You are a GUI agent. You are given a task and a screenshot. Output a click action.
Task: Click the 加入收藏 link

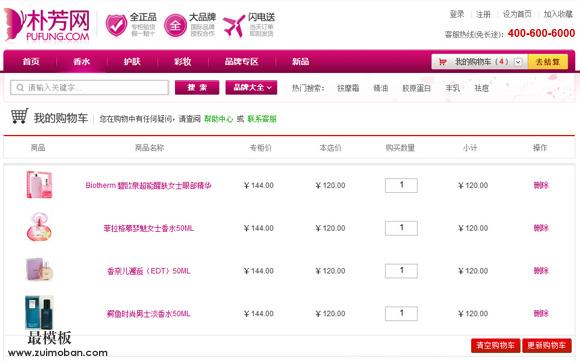558,14
